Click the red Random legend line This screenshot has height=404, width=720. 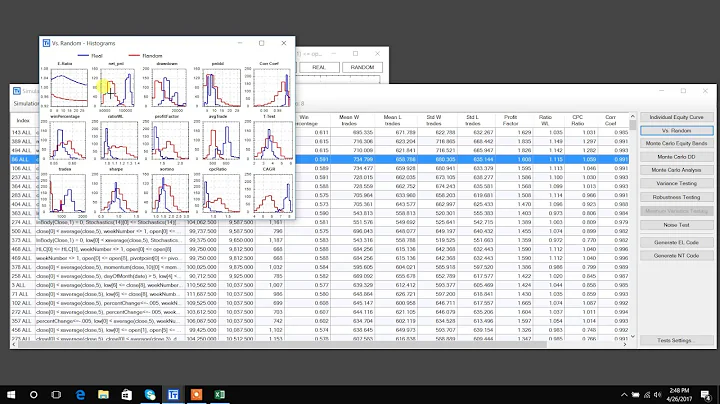pos(134,56)
